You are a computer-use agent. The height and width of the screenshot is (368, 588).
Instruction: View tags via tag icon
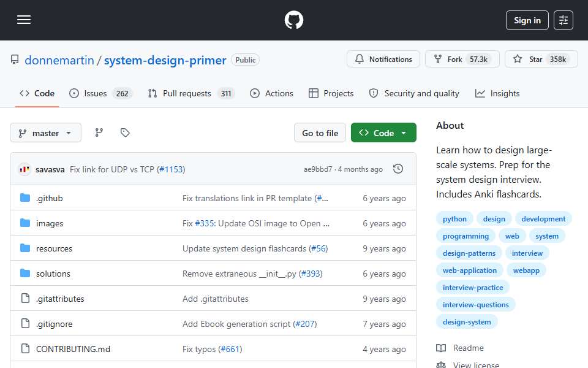125,132
